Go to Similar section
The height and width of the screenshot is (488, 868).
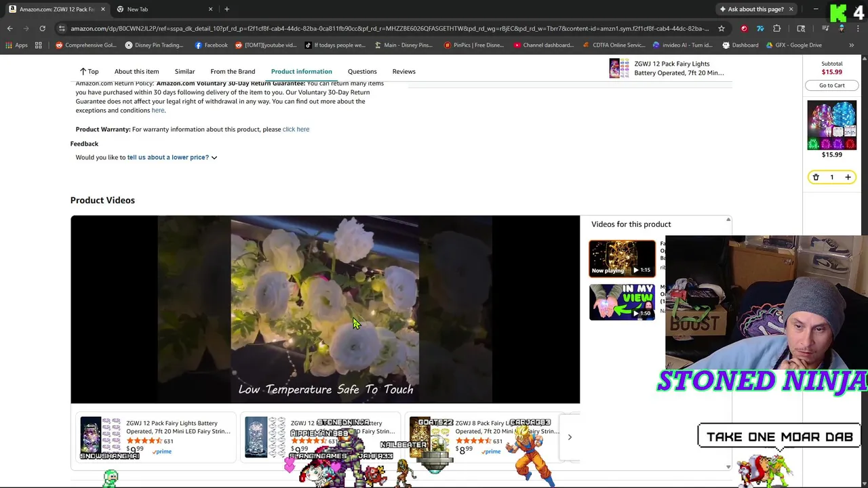[184, 71]
